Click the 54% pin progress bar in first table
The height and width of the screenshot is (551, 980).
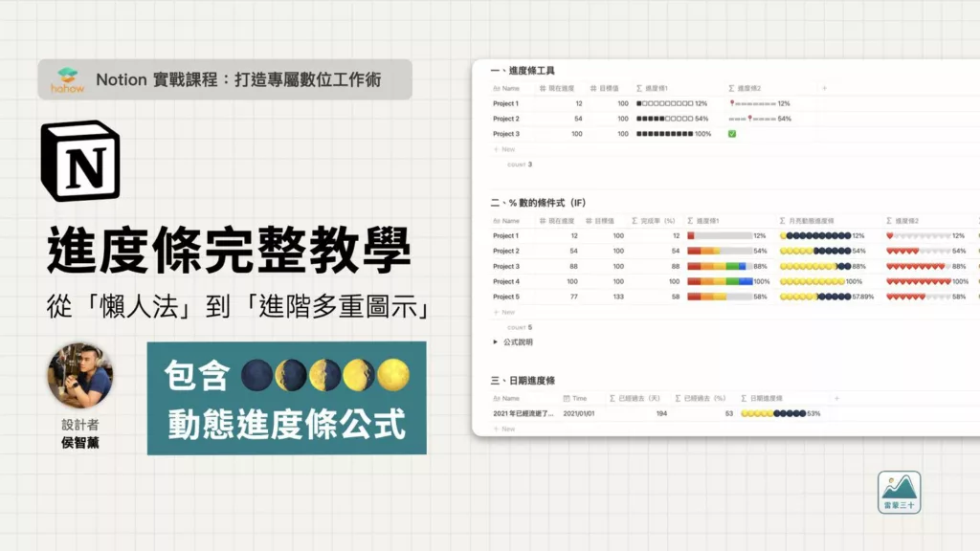click(x=760, y=119)
